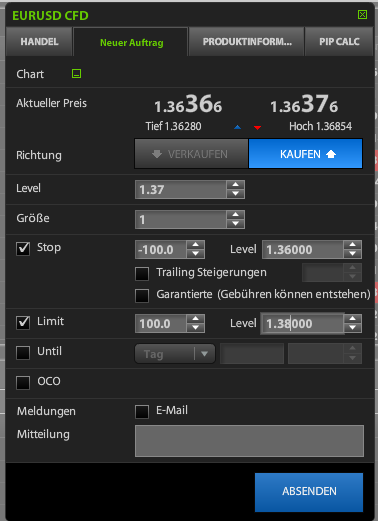Open the Tag dropdown next to Until

(x=175, y=354)
